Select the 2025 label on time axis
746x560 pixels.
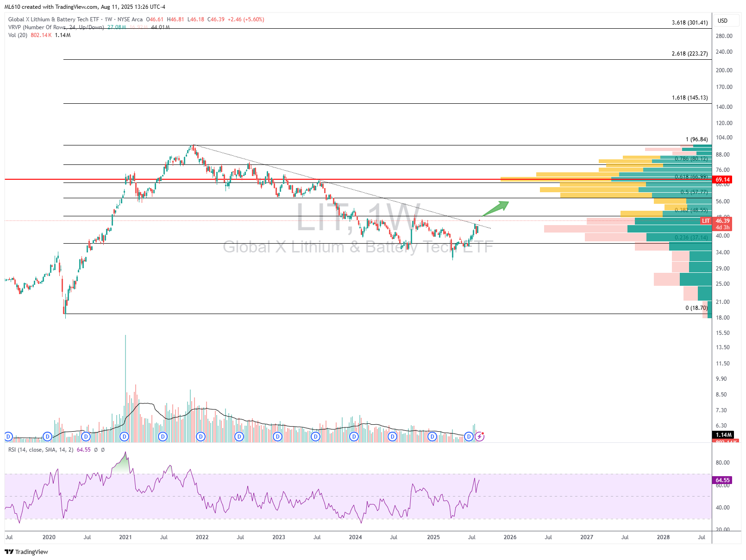tap(433, 537)
